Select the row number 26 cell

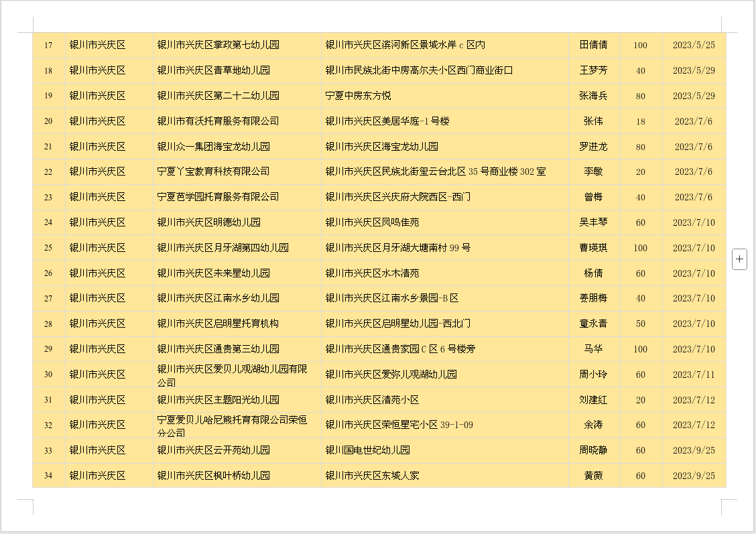(48, 273)
